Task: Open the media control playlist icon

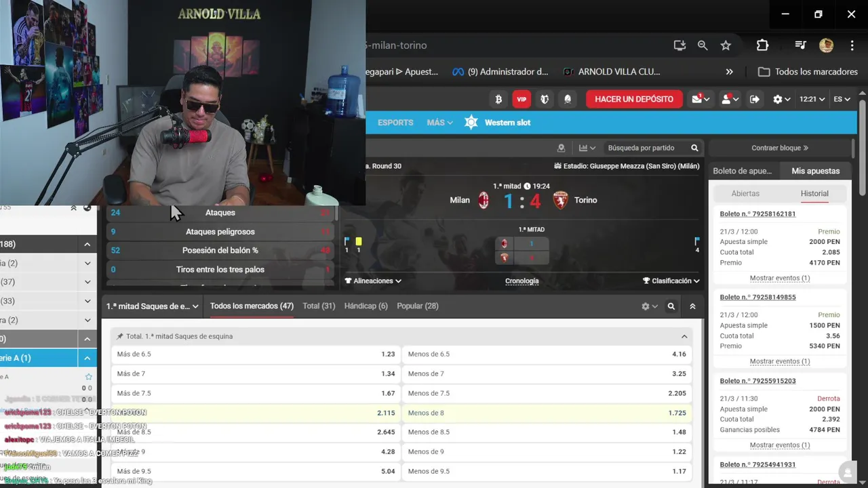Action: pos(800,45)
